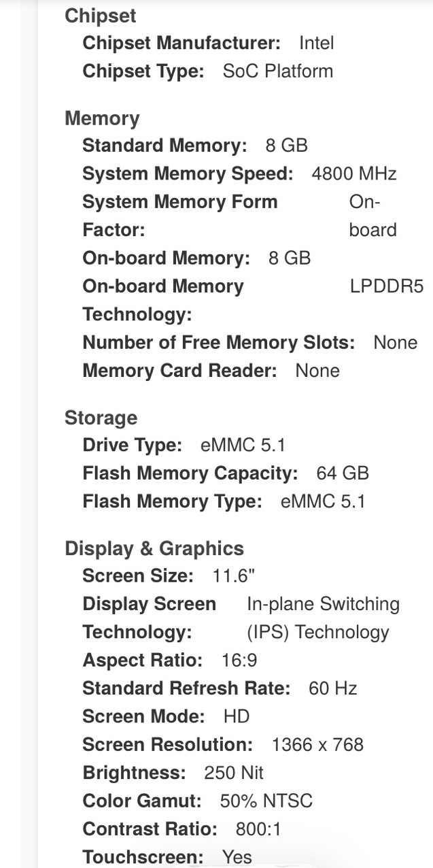Select the Touchscreen label

click(143, 857)
